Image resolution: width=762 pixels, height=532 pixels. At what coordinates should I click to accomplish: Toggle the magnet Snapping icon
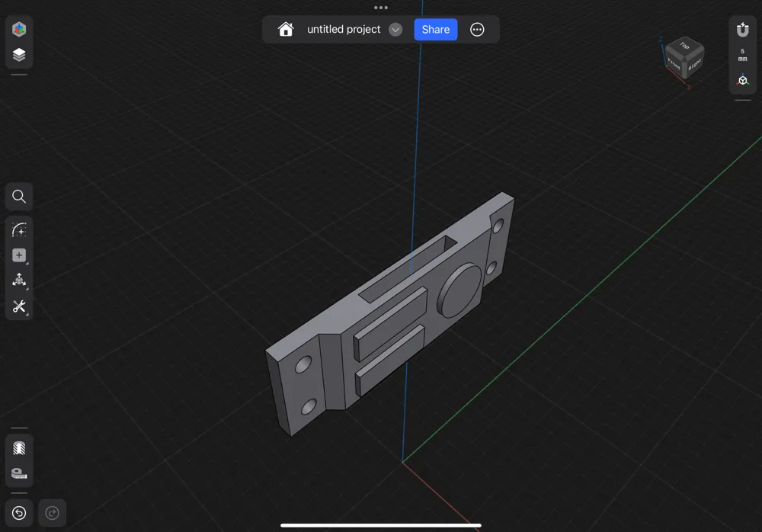742,30
